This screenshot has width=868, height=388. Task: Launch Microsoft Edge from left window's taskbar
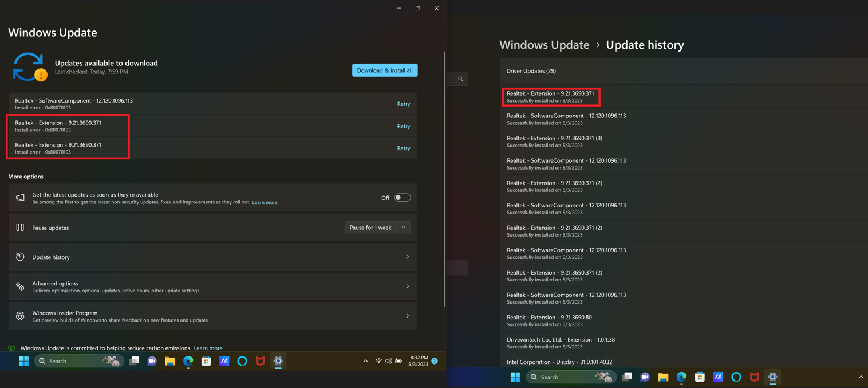(188, 361)
